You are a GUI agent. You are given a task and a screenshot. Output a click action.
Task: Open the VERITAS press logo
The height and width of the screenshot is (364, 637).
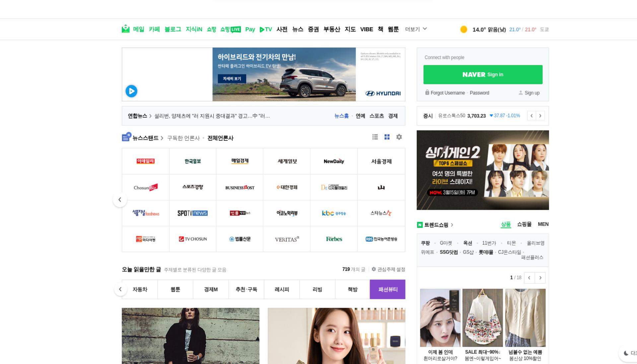pos(287,239)
